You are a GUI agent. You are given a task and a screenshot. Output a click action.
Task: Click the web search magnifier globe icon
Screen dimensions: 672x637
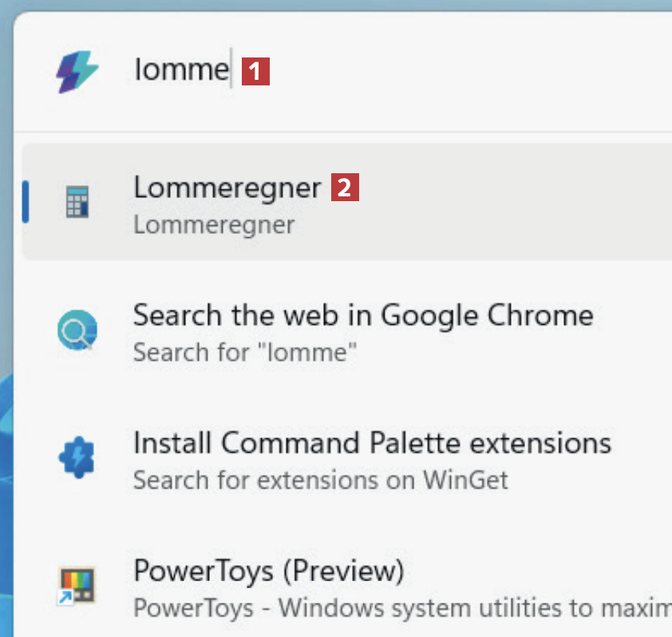[x=77, y=330]
